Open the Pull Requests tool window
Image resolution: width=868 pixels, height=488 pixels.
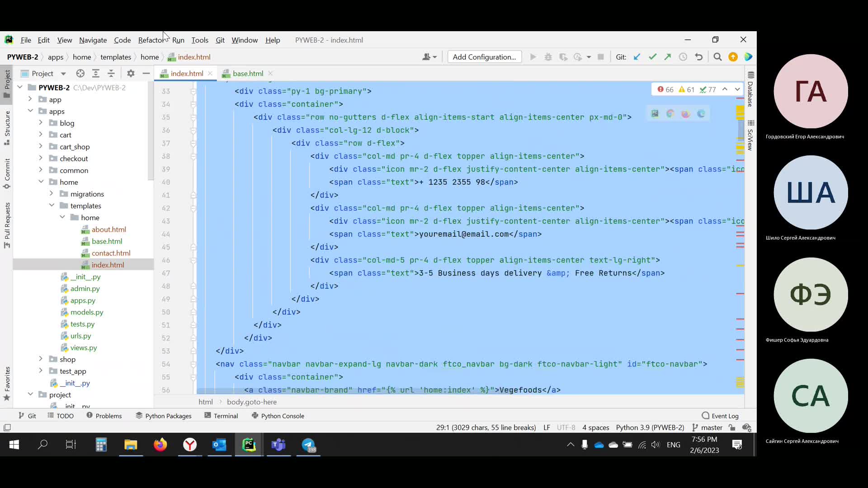pos(7,225)
